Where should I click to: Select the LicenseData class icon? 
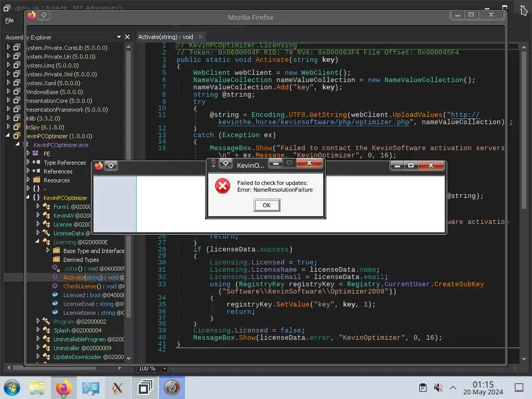[46, 233]
